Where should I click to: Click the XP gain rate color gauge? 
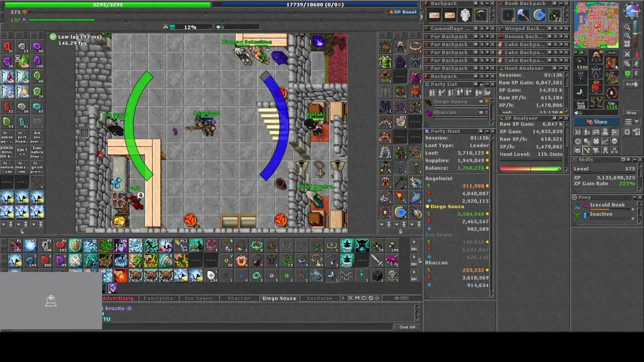(x=530, y=169)
